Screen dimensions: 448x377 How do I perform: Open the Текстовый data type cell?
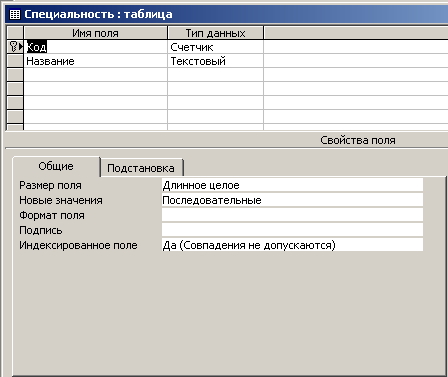click(215, 61)
